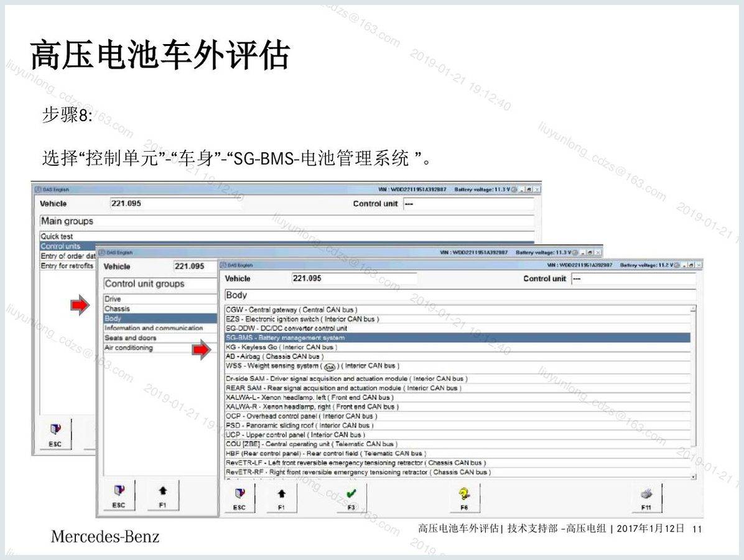Select Drive control unit group
This screenshot has height=560, width=744.
160,299
